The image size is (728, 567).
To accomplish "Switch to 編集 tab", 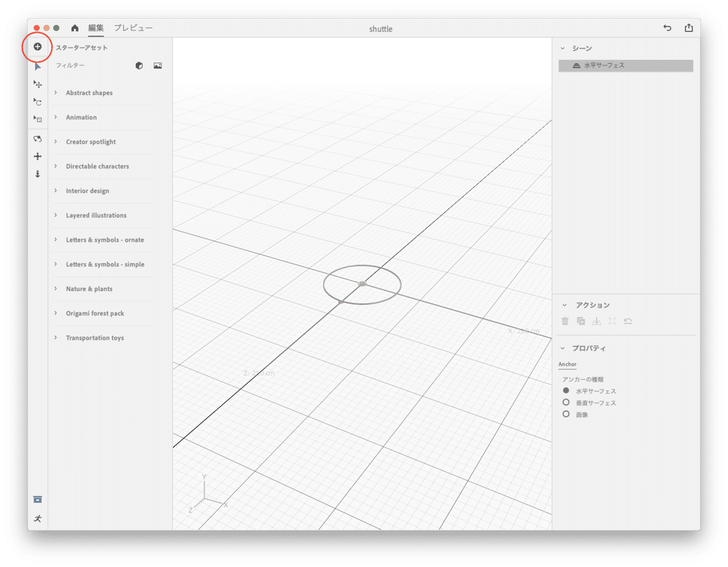I will [96, 28].
